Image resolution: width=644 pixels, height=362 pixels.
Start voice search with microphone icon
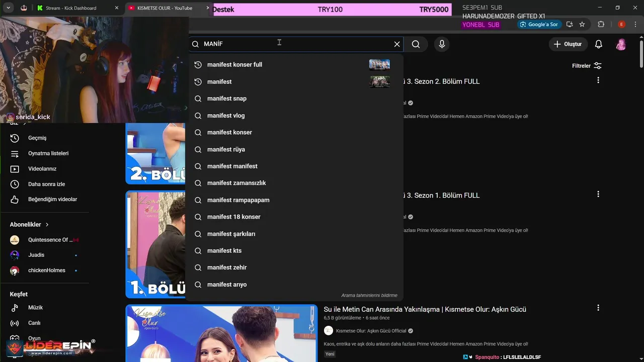pos(442,44)
